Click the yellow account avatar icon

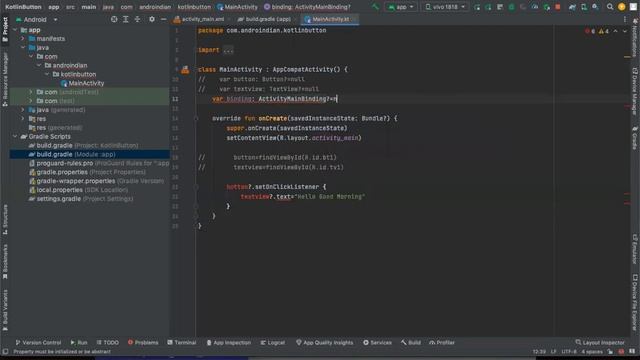pos(622,7)
